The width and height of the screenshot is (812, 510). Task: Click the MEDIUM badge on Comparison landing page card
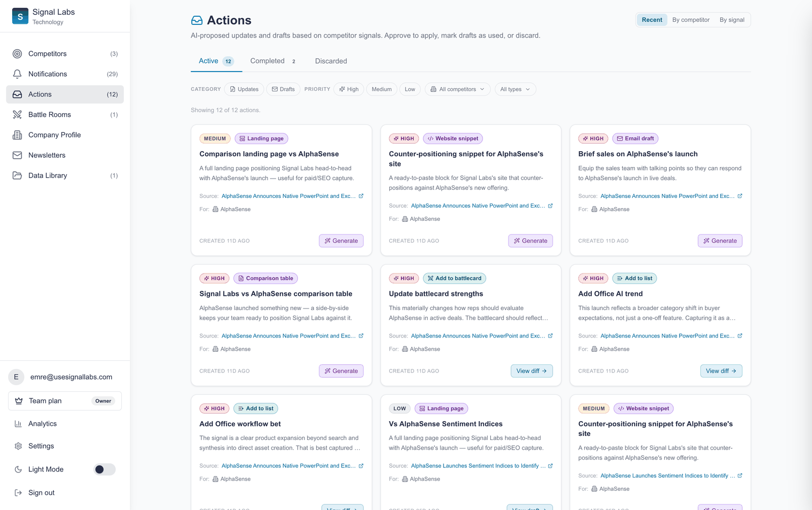coord(215,139)
